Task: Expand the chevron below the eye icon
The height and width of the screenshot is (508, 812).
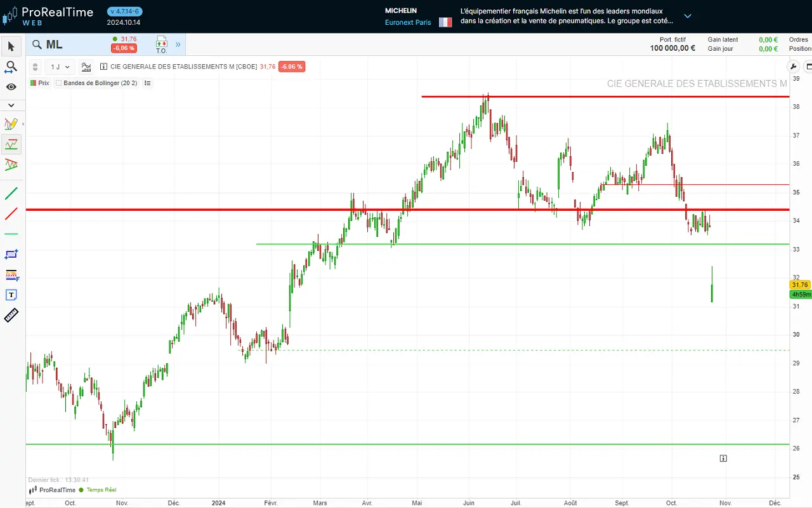Action: click(x=11, y=105)
